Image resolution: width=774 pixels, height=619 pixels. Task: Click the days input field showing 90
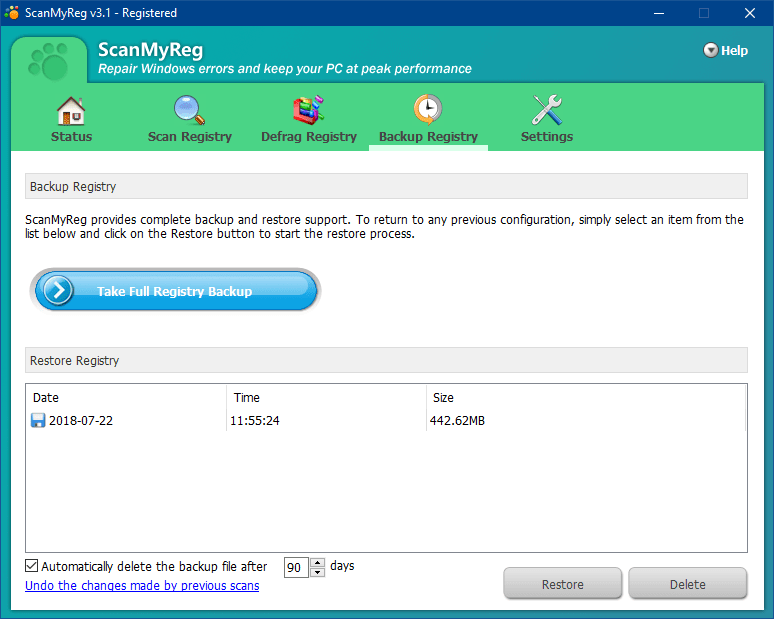296,568
